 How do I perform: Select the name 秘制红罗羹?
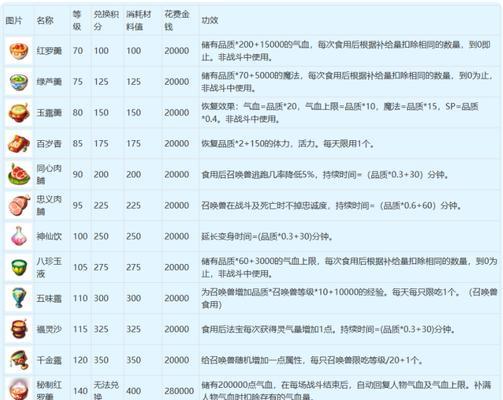[49, 391]
